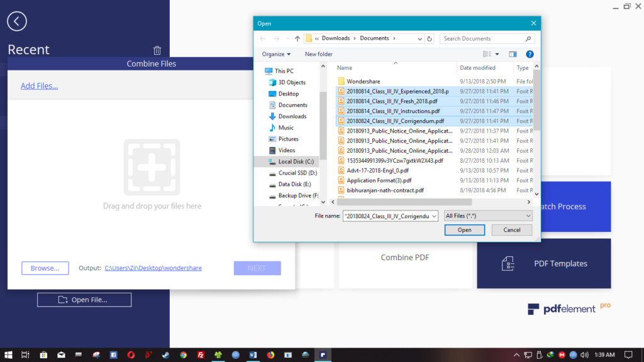Click Documents in the address breadcrumb
The height and width of the screenshot is (362, 644).
tap(374, 38)
